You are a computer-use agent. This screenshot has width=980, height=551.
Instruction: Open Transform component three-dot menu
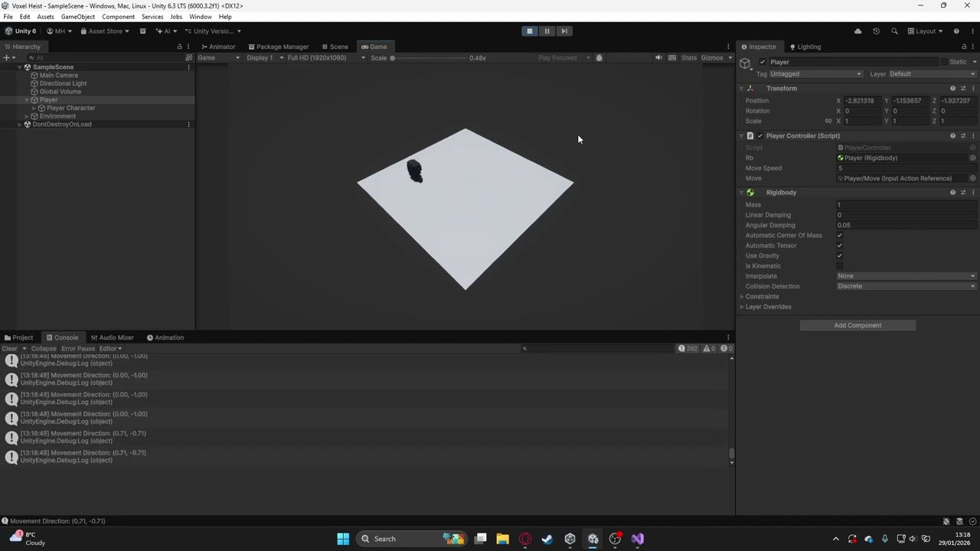973,88
